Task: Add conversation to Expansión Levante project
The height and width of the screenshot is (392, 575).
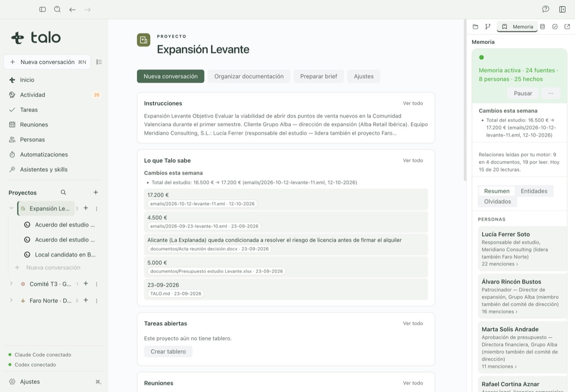Action: [x=86, y=208]
